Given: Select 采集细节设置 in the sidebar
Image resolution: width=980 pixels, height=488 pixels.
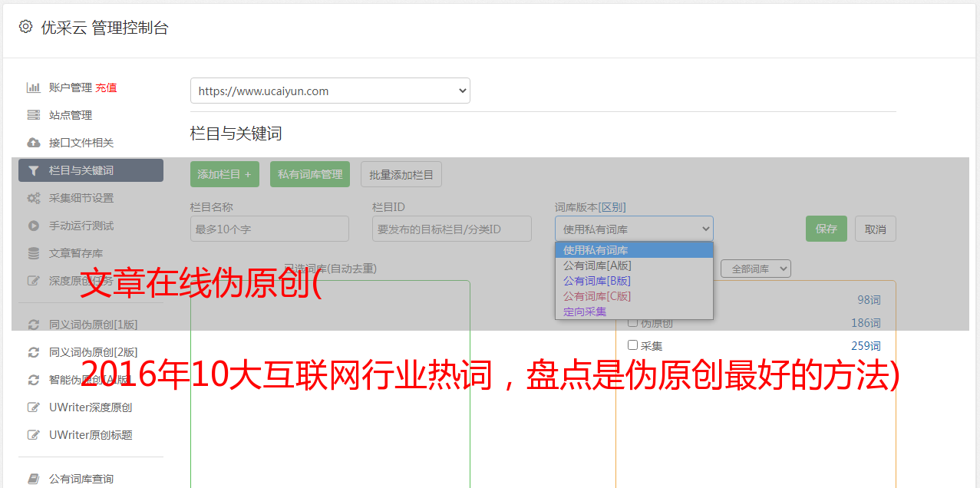Looking at the screenshot, I should click(81, 198).
